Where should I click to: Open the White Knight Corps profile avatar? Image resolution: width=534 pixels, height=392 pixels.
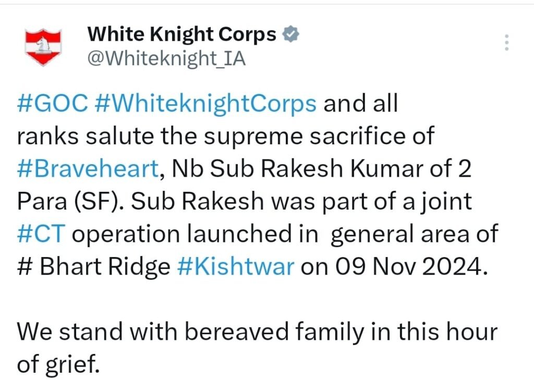[x=44, y=47]
